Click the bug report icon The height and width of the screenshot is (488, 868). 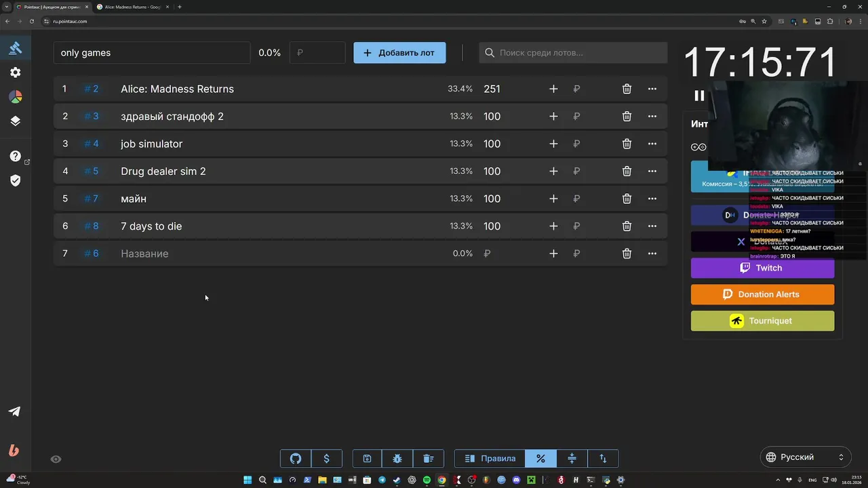(x=397, y=458)
